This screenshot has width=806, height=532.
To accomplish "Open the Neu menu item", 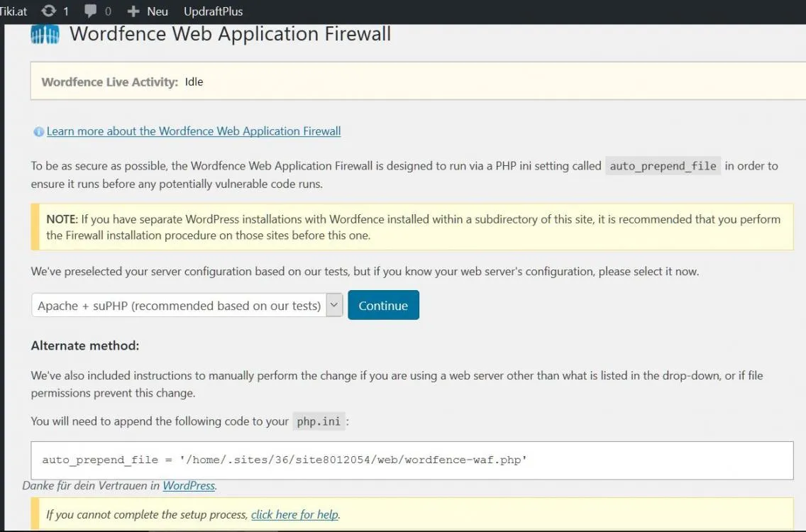I will [x=158, y=11].
